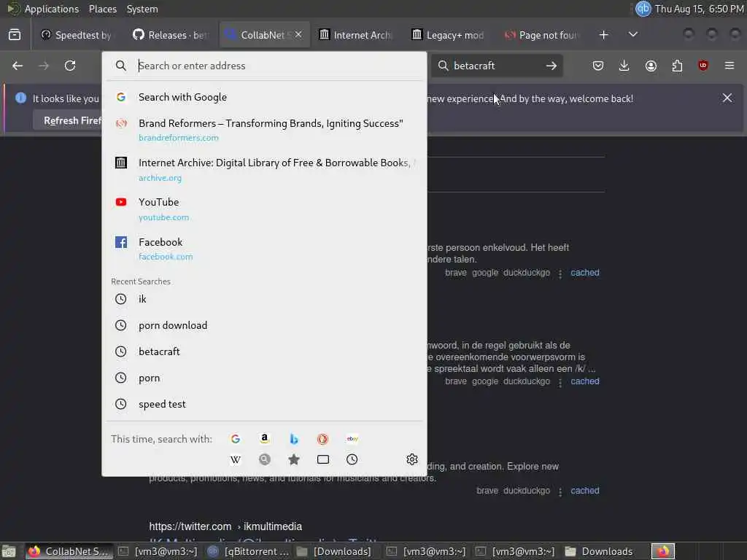Select Search with Google suggestion
Screen dimensions: 747x560
click(264, 97)
